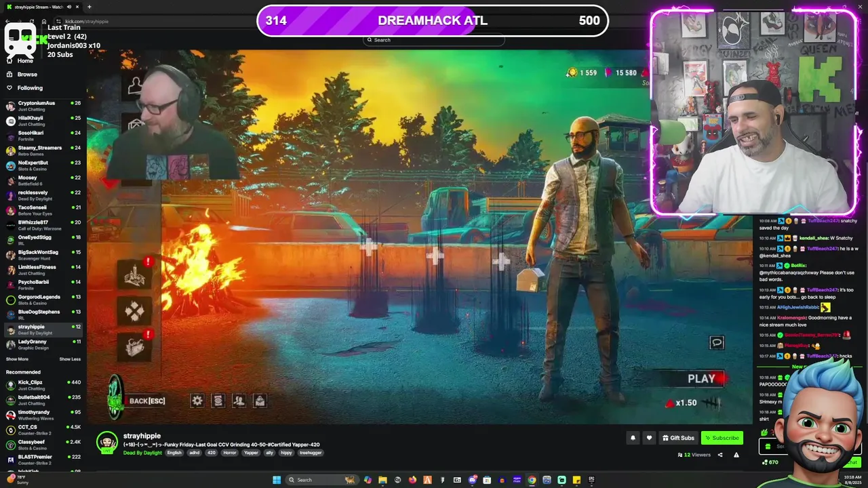This screenshot has width=868, height=488.
Task: Click Show Less under followed channels
Action: [x=70, y=359]
